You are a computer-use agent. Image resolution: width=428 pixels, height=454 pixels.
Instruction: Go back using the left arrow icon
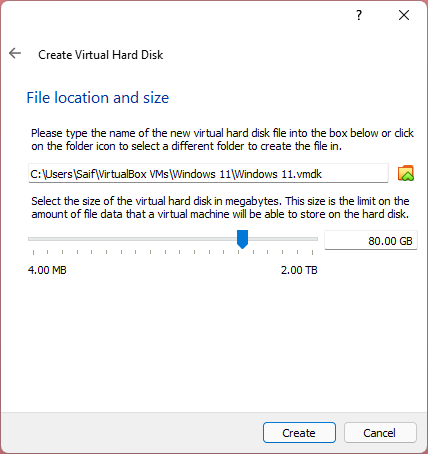pyautogui.click(x=15, y=53)
